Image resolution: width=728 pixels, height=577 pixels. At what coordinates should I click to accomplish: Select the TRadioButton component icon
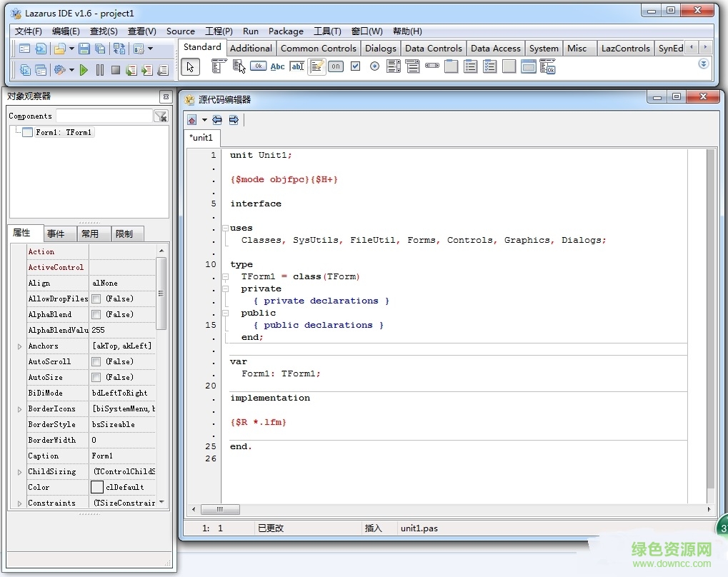coord(374,66)
